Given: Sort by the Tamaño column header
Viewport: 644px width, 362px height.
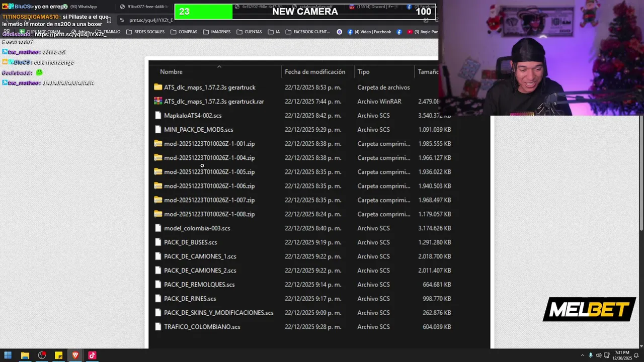Looking at the screenshot, I should [428, 72].
